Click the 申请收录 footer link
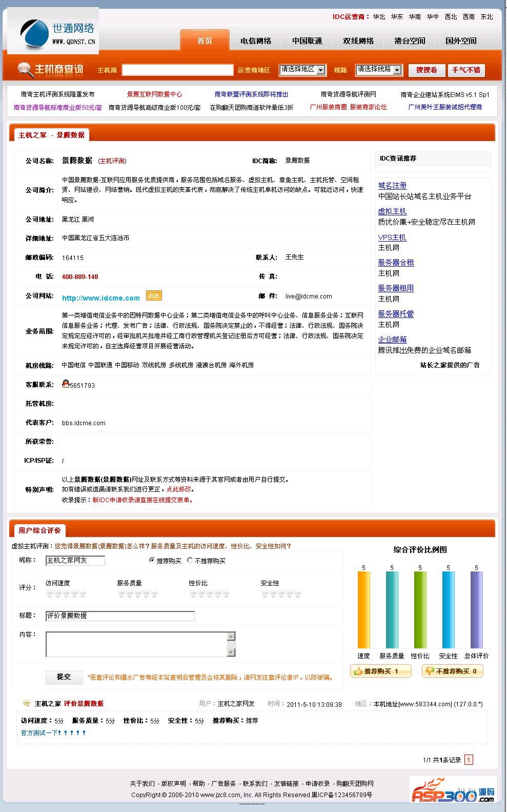 [x=318, y=783]
